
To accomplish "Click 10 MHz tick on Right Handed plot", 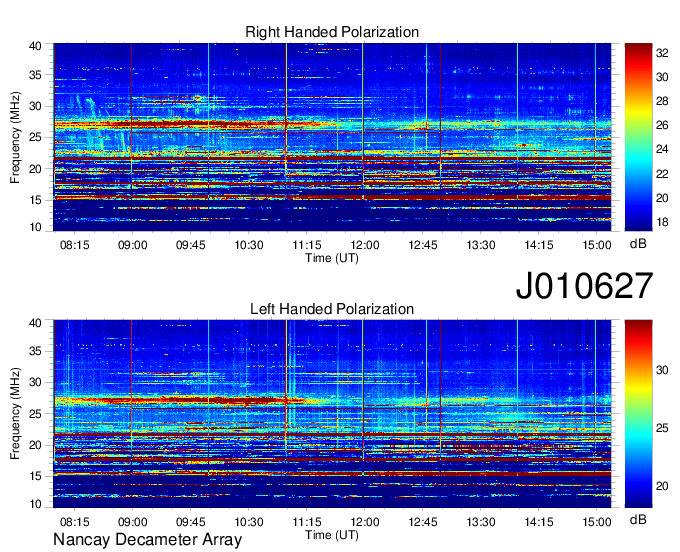I will pos(35,227).
